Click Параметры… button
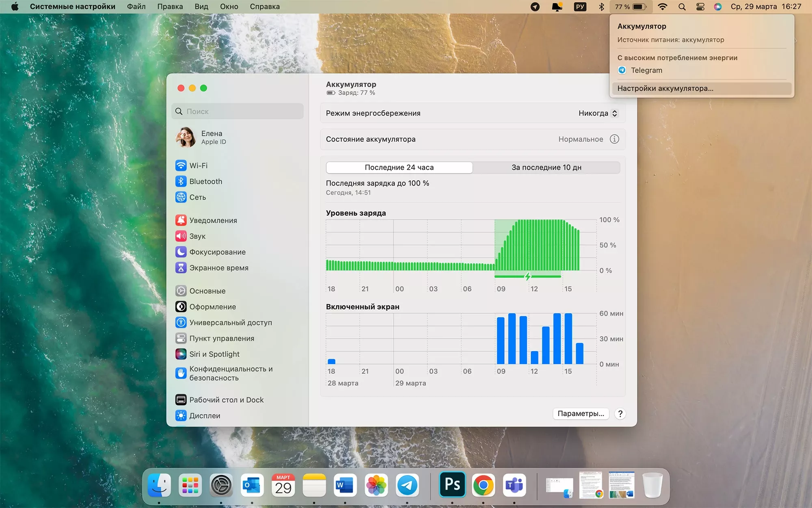The height and width of the screenshot is (508, 812). point(581,414)
